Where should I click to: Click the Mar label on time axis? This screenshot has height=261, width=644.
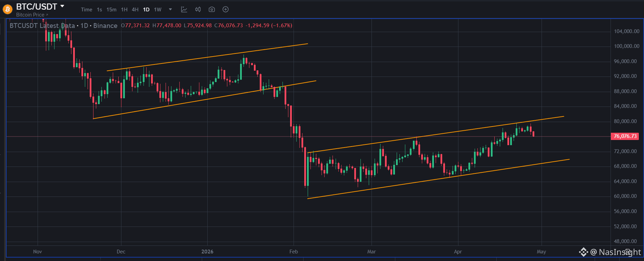[x=371, y=252]
